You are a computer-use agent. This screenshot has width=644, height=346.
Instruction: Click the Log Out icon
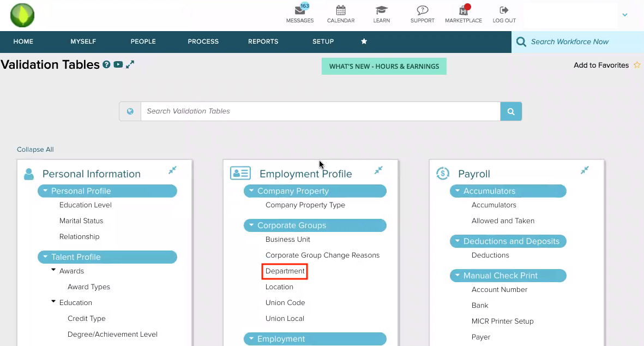click(504, 10)
